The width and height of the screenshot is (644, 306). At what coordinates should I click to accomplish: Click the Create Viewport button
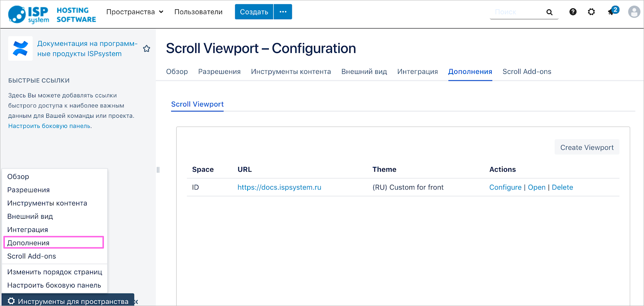coord(587,147)
